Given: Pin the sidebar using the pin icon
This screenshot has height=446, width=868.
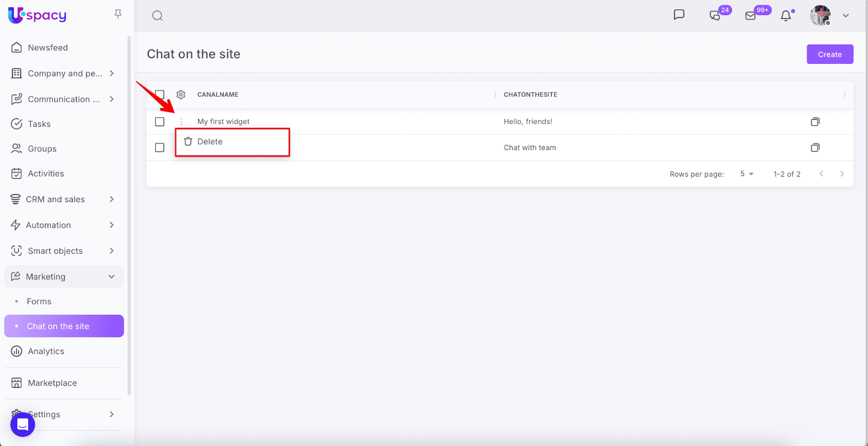Looking at the screenshot, I should click(118, 14).
